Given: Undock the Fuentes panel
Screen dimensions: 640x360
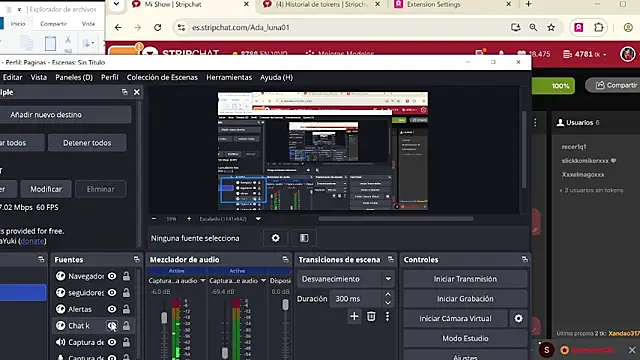Looking at the screenshot, I should (137, 260).
